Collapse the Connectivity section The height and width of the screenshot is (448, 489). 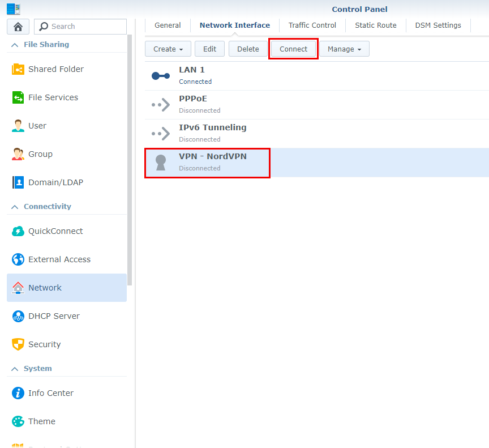pyautogui.click(x=15, y=207)
